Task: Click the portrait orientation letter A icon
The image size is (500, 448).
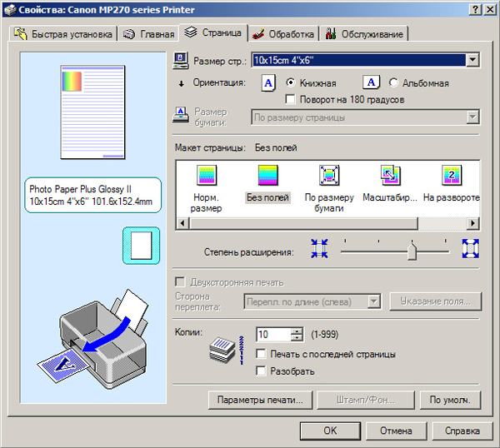Action: [268, 83]
